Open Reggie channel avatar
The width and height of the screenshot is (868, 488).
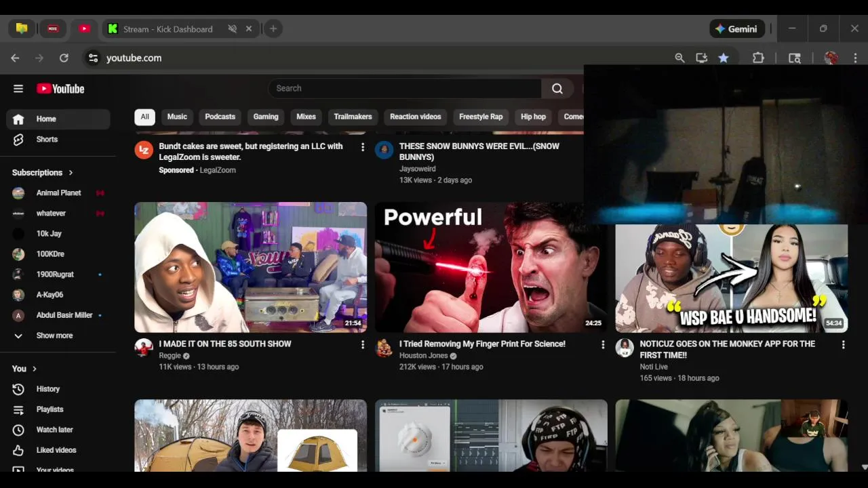point(144,348)
